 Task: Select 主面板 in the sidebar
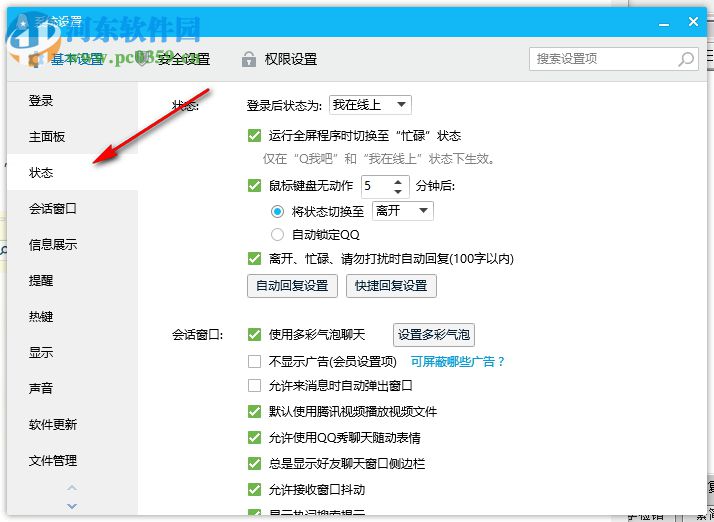click(72, 137)
